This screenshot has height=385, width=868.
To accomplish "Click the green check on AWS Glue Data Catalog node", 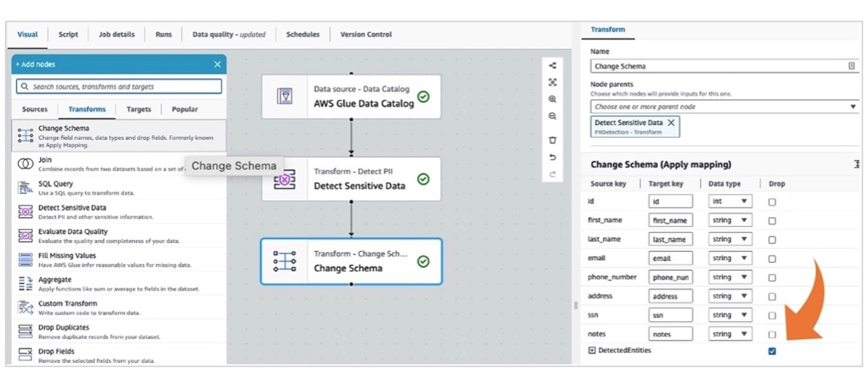I will pos(424,97).
